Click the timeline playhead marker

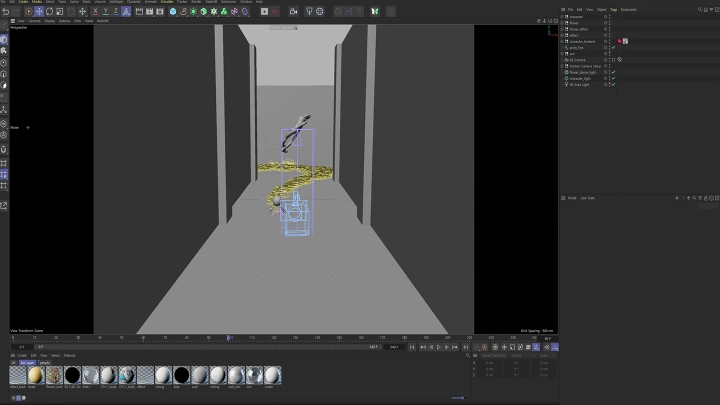click(228, 338)
